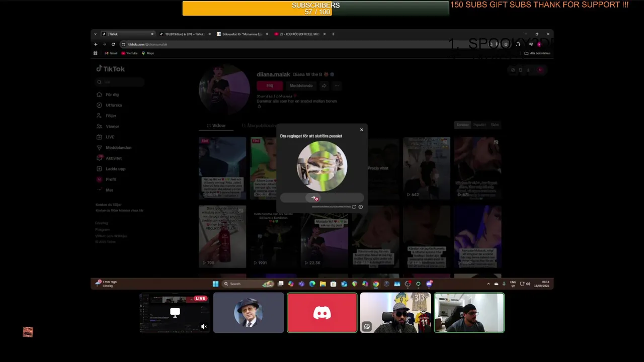644x362 pixels.
Task: Expand the Mer sidebar menu
Action: 105,190
